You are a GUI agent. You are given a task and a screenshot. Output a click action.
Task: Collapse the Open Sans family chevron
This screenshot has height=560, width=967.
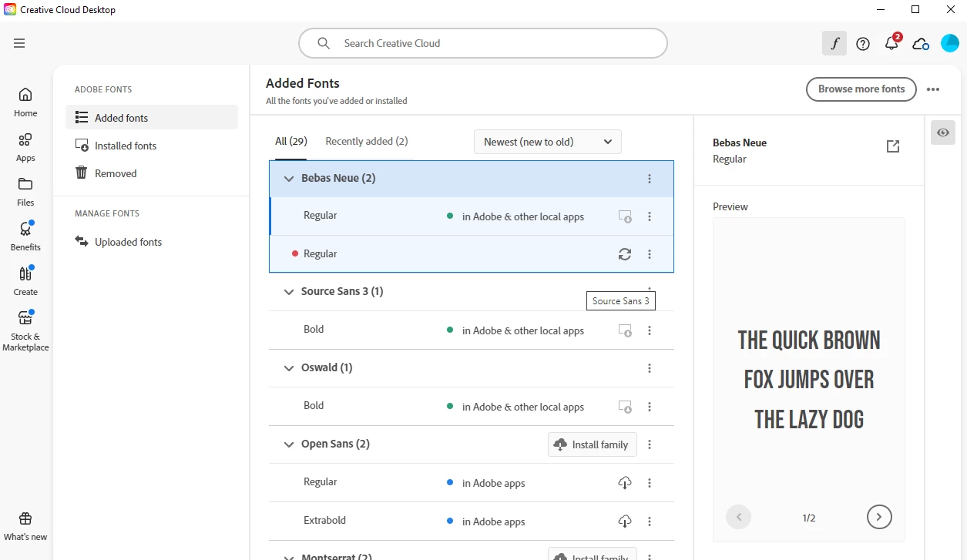click(x=289, y=444)
